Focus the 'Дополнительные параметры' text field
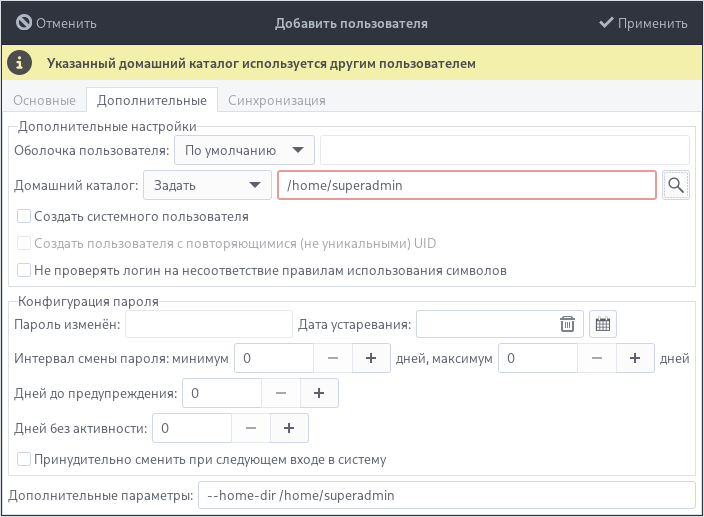The width and height of the screenshot is (704, 517). (x=444, y=495)
